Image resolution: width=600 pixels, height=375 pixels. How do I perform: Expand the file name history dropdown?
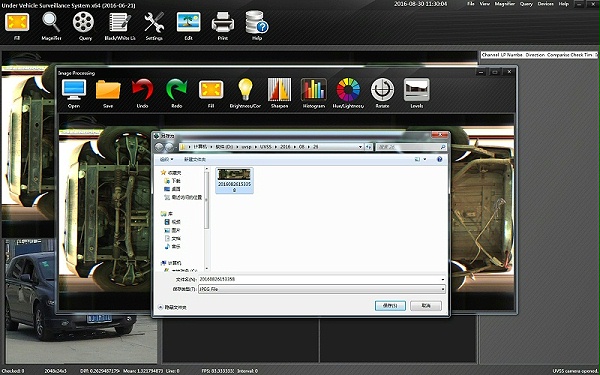point(443,279)
